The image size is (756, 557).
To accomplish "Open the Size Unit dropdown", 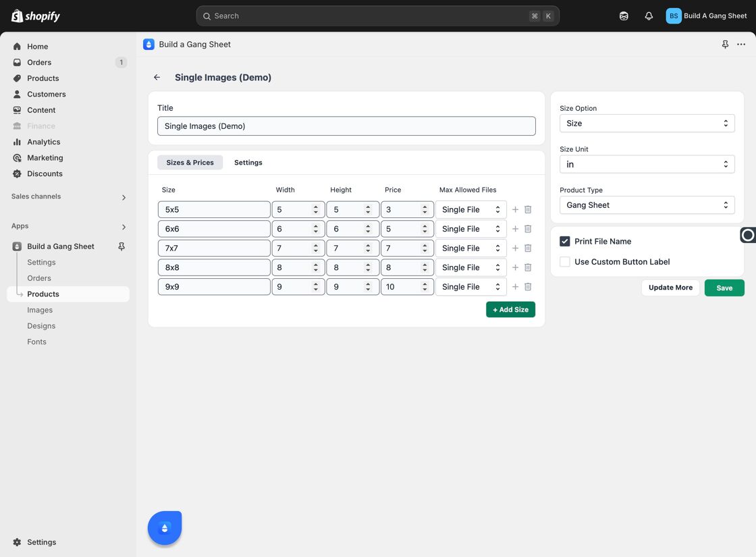I will point(647,165).
